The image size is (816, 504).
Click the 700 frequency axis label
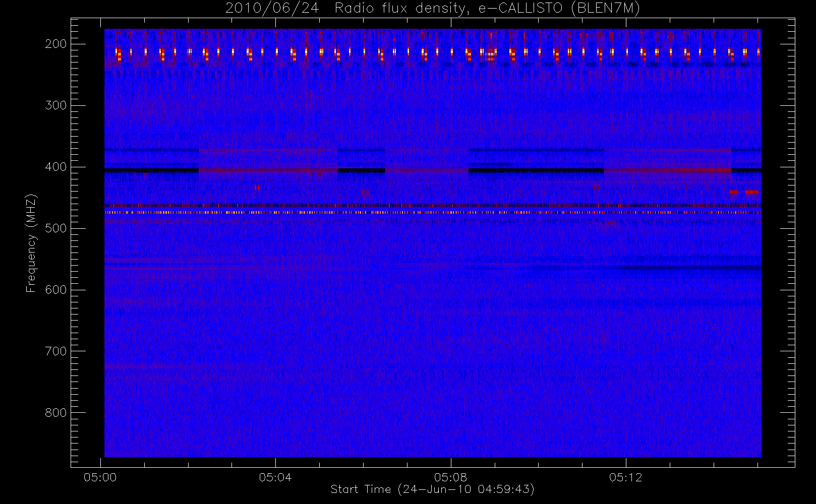tap(56, 351)
